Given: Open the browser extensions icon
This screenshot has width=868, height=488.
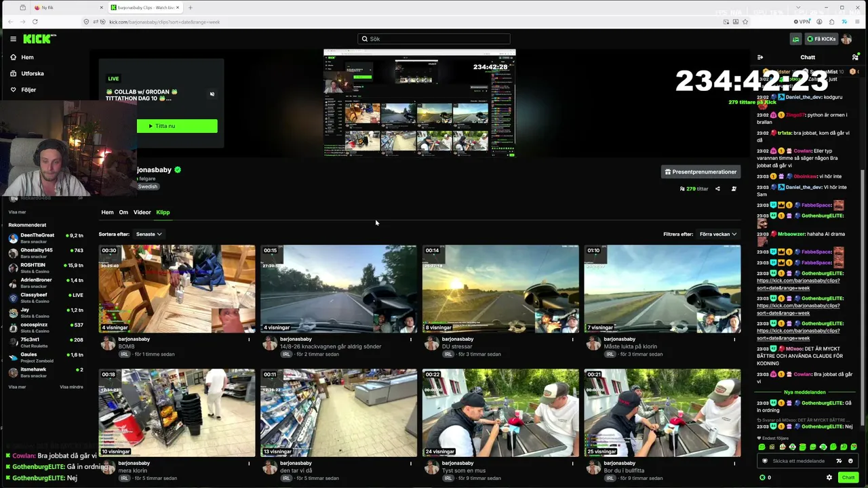Looking at the screenshot, I should tap(831, 22).
